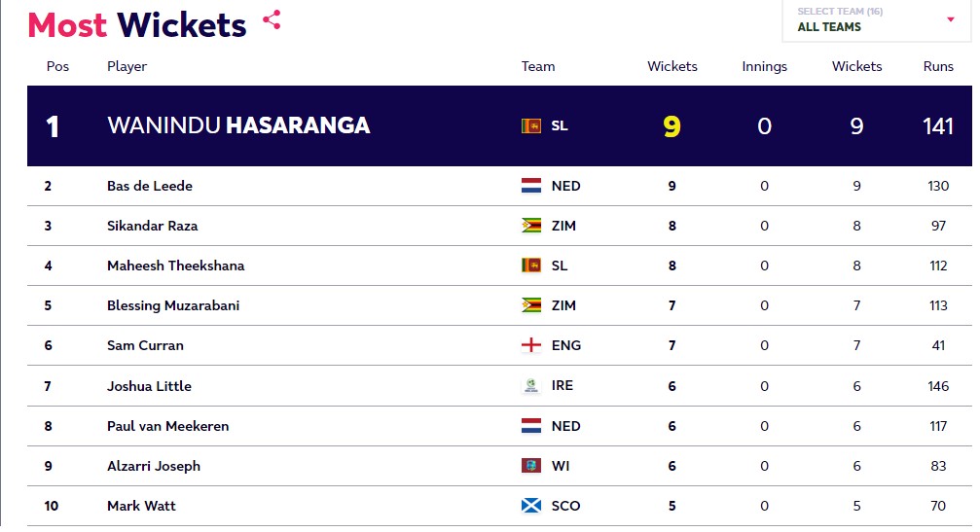Click England flag in Sam Curran row

pos(531,345)
